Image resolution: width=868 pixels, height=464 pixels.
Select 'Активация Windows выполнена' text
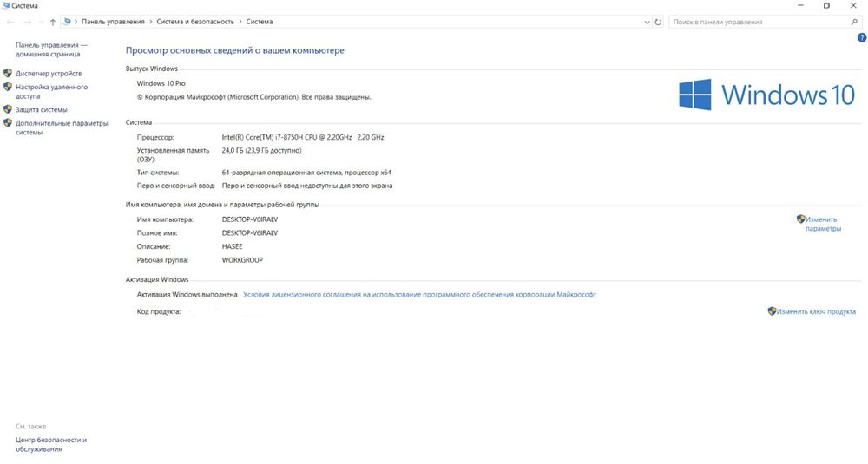tap(187, 295)
